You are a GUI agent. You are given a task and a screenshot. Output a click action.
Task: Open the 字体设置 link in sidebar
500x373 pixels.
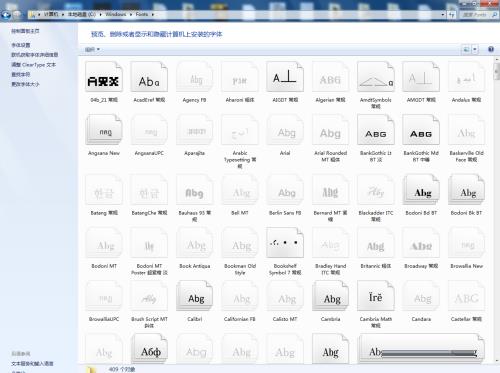click(21, 45)
